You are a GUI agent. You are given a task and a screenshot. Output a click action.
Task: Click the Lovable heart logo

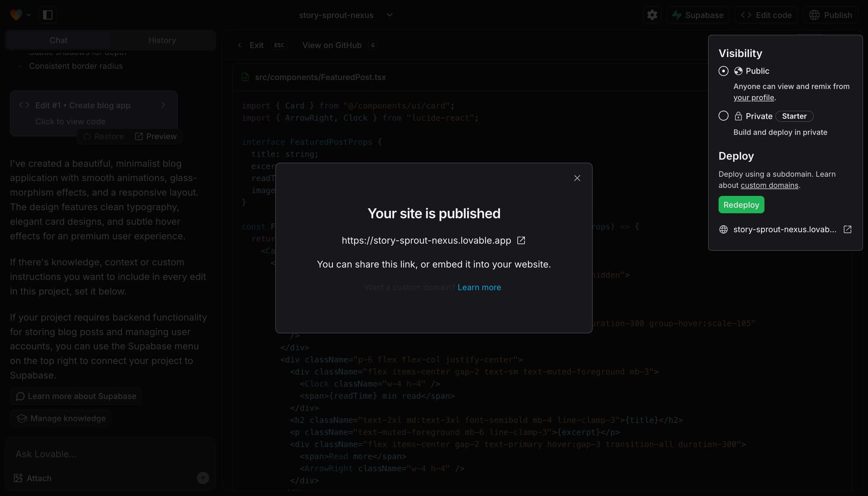pos(16,15)
